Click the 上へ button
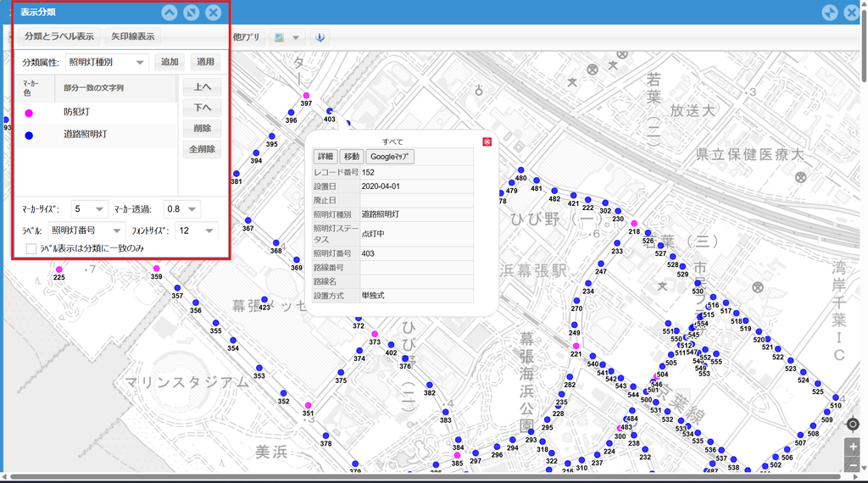868x483 pixels. [x=202, y=87]
